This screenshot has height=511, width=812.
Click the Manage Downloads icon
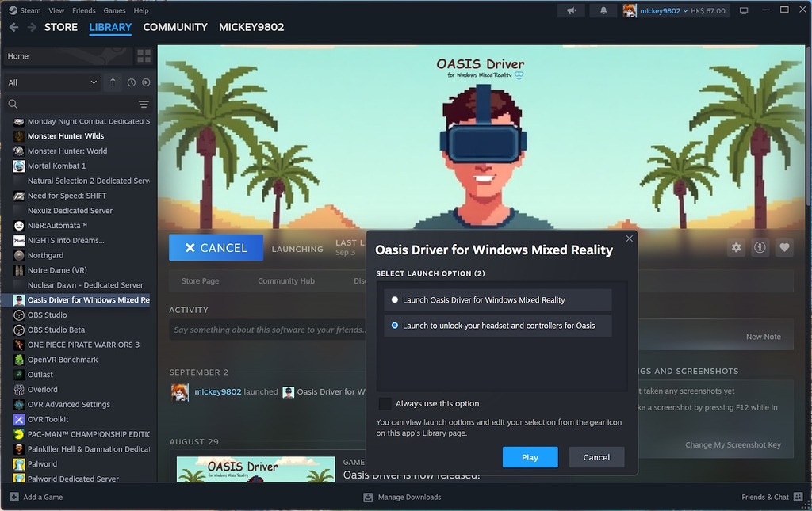pyautogui.click(x=368, y=497)
